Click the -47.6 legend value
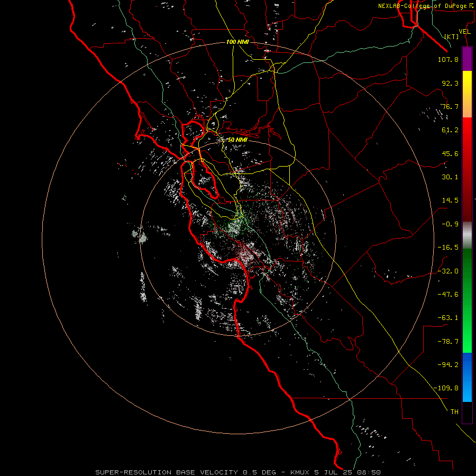 pyautogui.click(x=448, y=295)
